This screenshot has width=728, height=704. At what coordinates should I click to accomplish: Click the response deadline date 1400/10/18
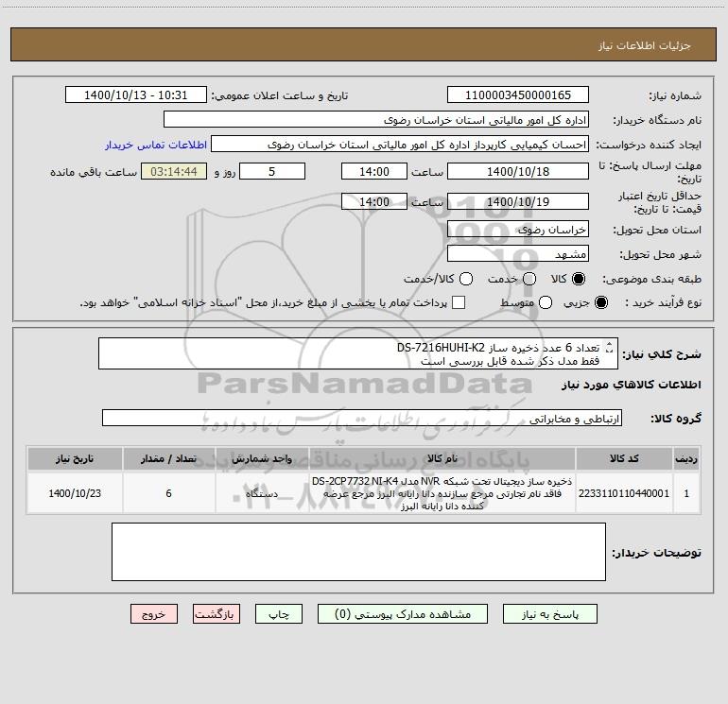pyautogui.click(x=518, y=171)
